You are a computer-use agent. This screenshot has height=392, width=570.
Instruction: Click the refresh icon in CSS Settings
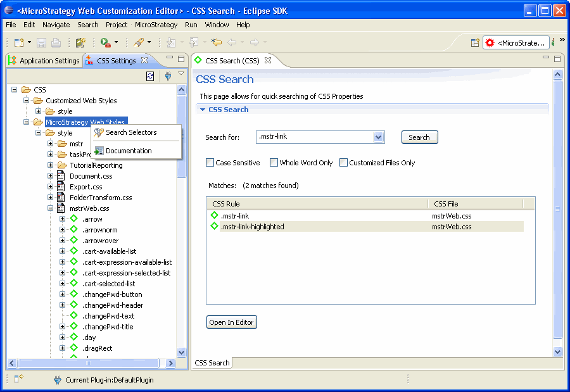click(x=150, y=76)
